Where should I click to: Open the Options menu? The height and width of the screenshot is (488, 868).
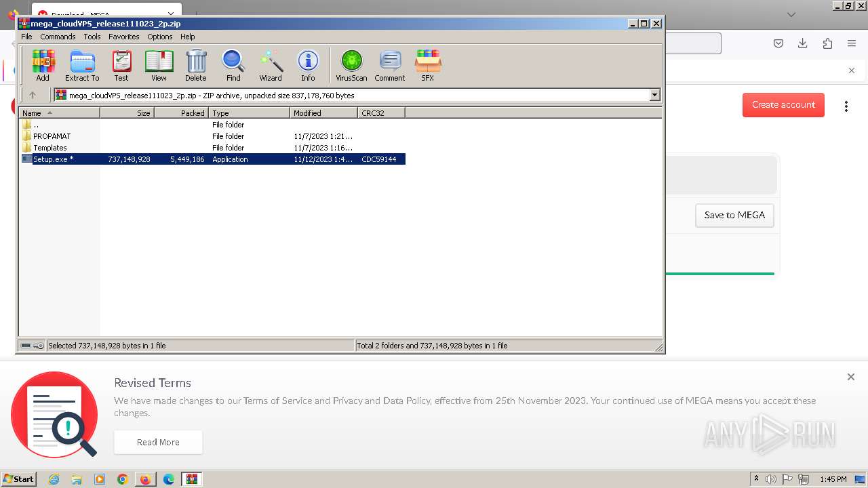(160, 37)
